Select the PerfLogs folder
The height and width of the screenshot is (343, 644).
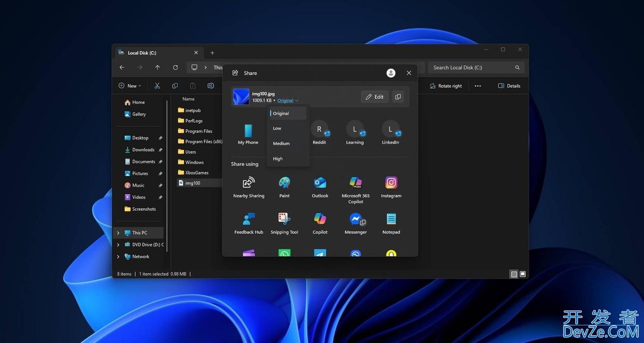(x=190, y=121)
